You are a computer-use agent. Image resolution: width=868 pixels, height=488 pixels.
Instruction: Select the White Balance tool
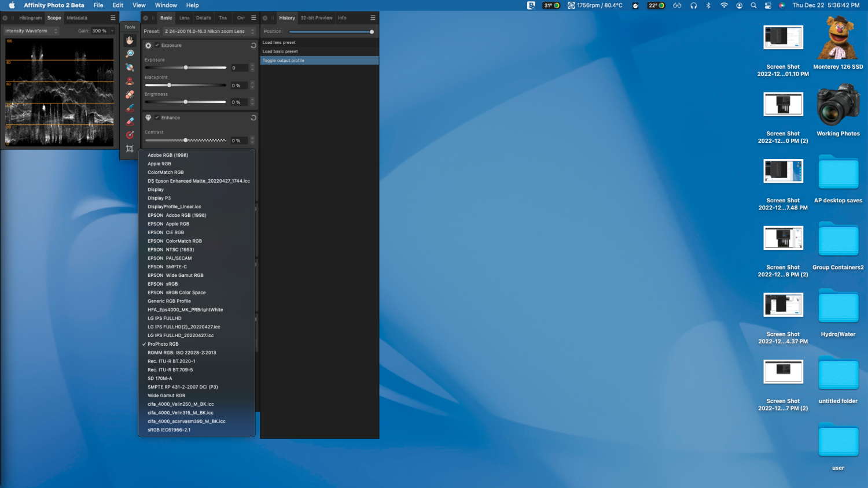[130, 67]
